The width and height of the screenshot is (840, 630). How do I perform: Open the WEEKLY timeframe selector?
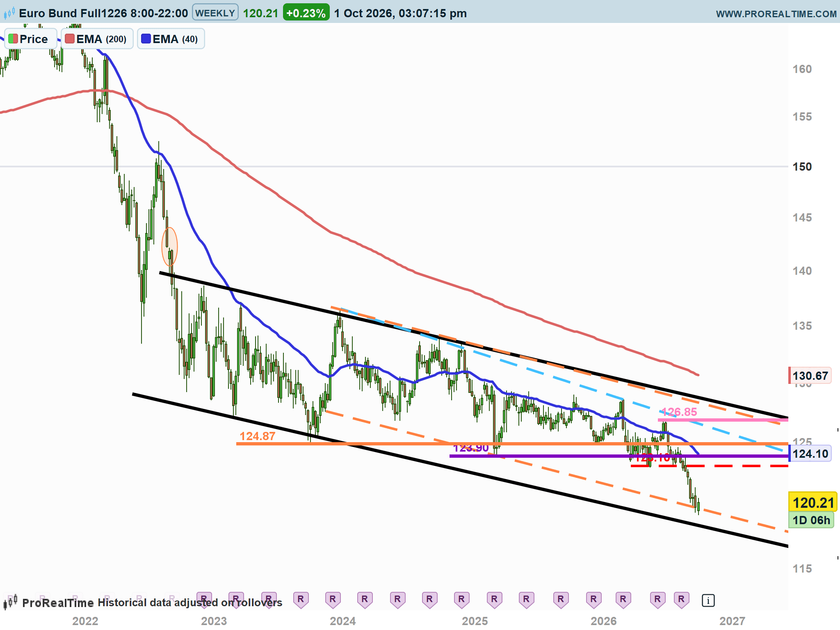pos(215,13)
